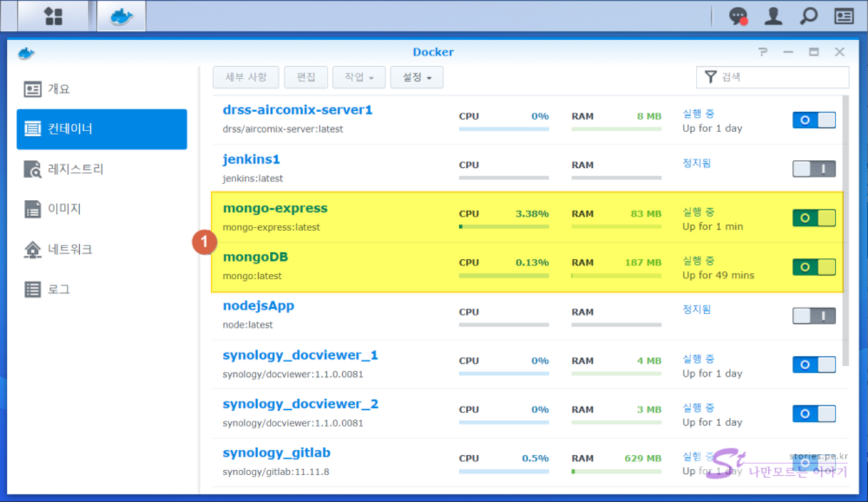The image size is (868, 502).
Task: Select the synology_docviewer_1 container row
Action: tap(330, 364)
